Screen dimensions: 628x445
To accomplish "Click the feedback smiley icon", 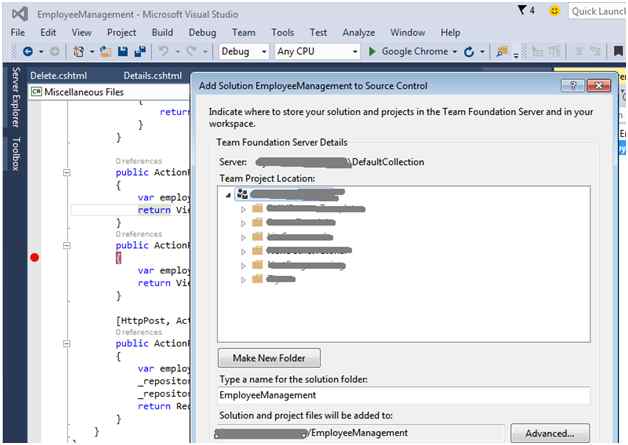I will click(554, 11).
